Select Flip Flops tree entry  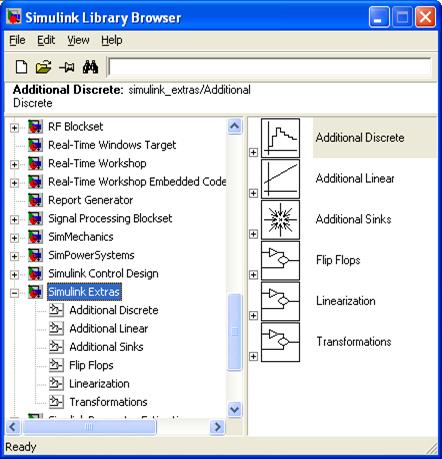[x=91, y=365]
